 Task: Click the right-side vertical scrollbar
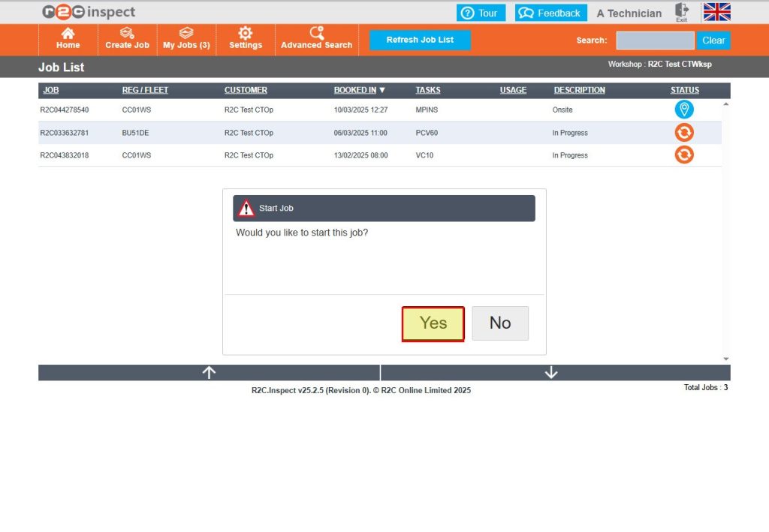[x=725, y=225]
